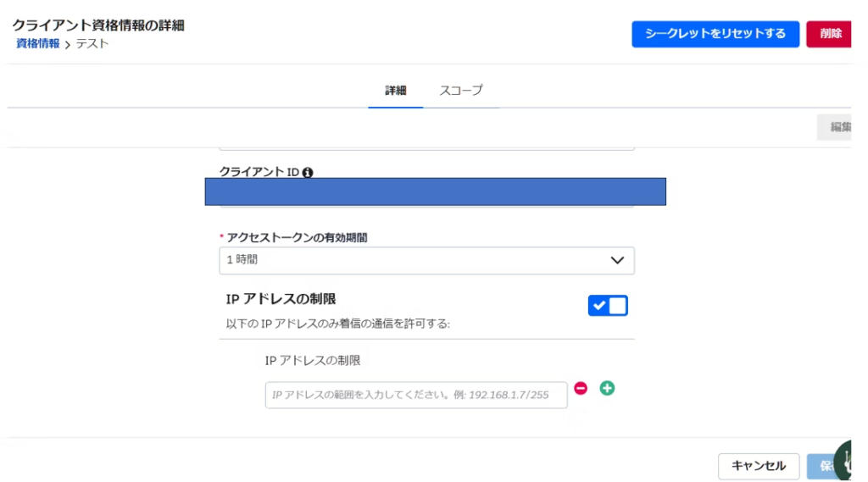Click the info icon beside クライアント ID
The width and height of the screenshot is (868, 482).
point(308,172)
